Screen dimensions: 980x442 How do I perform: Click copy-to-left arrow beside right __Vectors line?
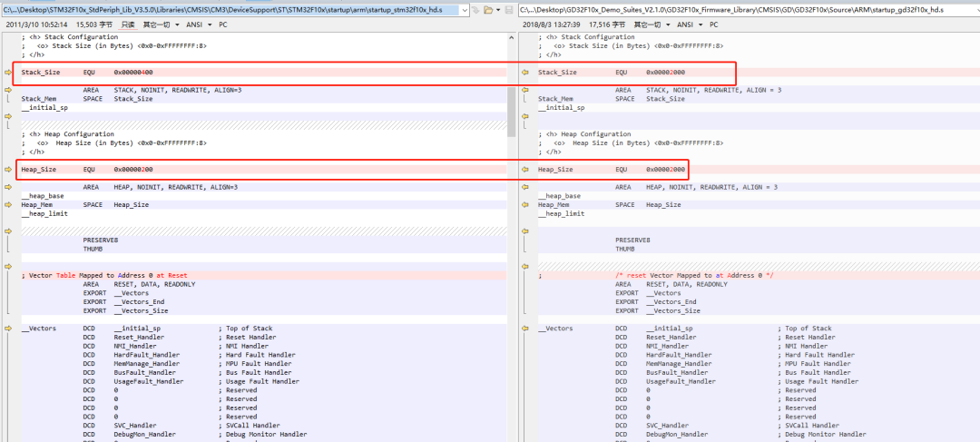(525, 329)
